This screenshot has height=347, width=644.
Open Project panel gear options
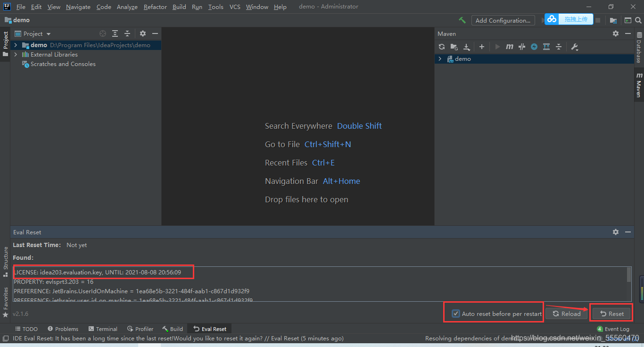coord(143,33)
